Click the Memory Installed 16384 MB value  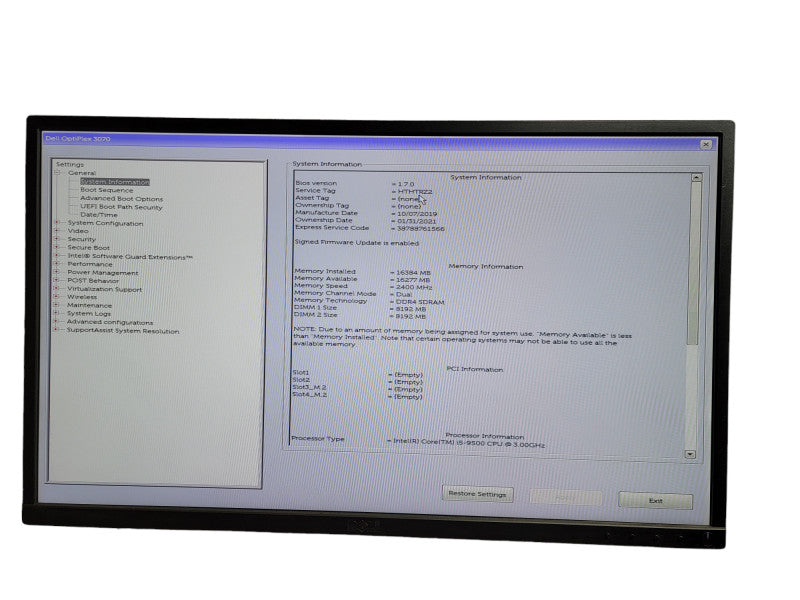pyautogui.click(x=413, y=272)
